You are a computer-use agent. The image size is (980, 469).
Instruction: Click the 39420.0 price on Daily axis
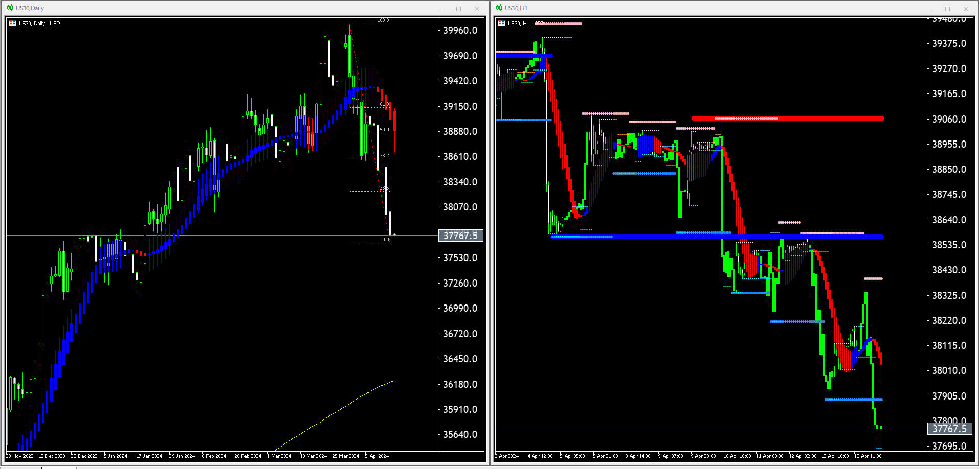460,81
